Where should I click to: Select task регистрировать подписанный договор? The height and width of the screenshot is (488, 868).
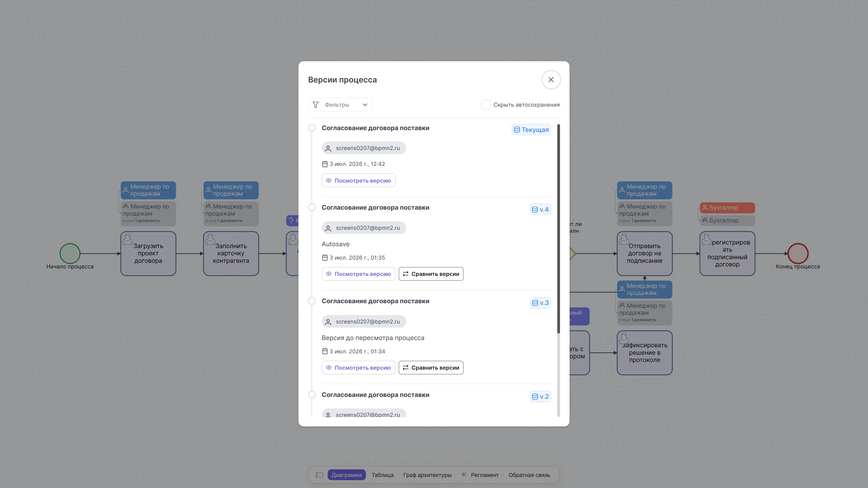[727, 253]
